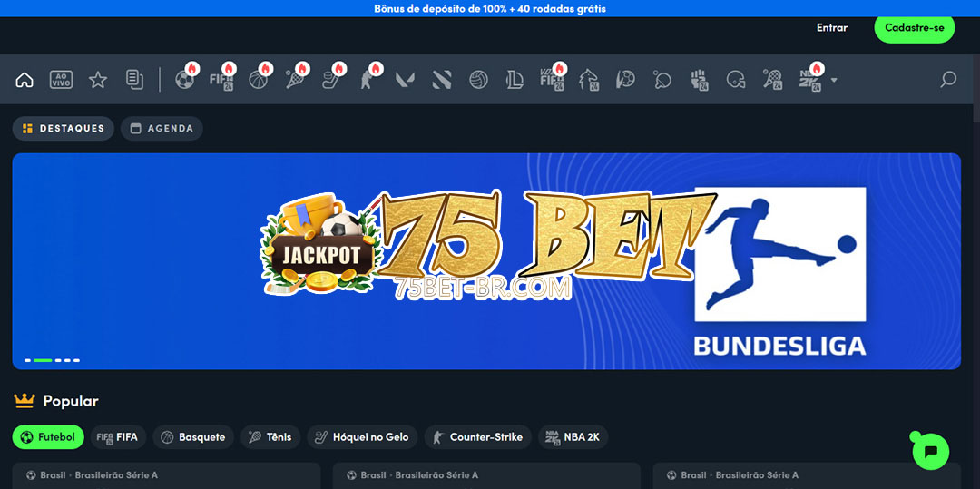Go to the home icon
This screenshot has width=980, height=489.
tap(24, 80)
